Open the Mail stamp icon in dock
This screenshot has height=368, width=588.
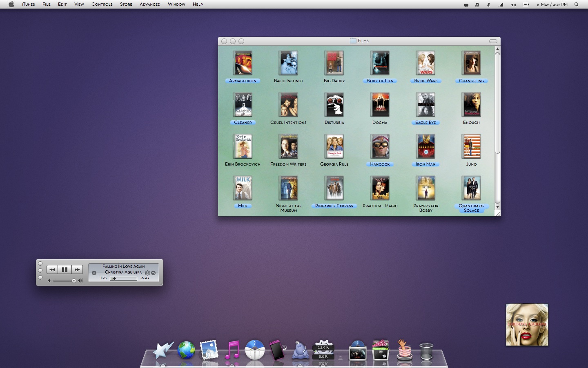(x=209, y=350)
